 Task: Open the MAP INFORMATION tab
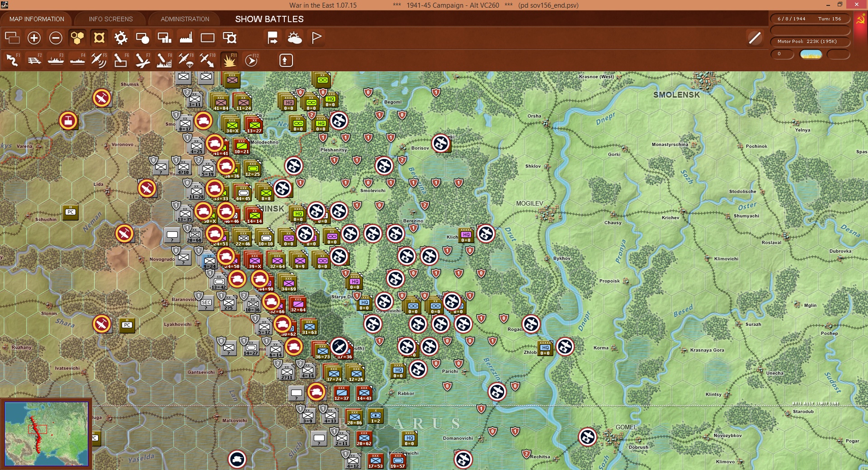pos(37,19)
